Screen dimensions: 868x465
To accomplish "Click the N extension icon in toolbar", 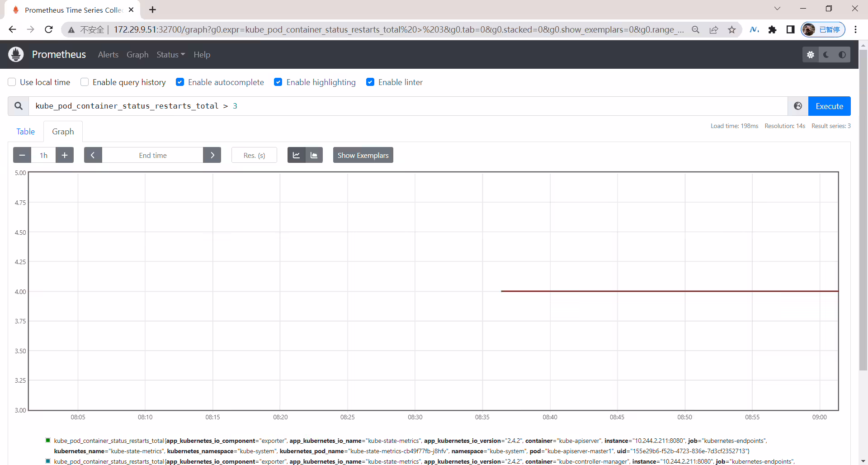I will (x=754, y=30).
